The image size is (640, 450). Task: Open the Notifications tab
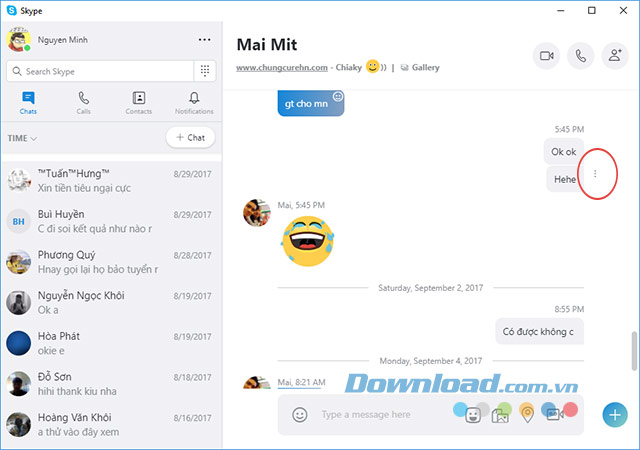[x=194, y=102]
